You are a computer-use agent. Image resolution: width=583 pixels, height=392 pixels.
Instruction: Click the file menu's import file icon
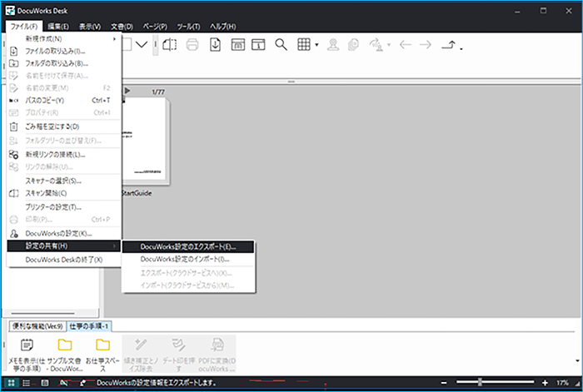[13, 51]
